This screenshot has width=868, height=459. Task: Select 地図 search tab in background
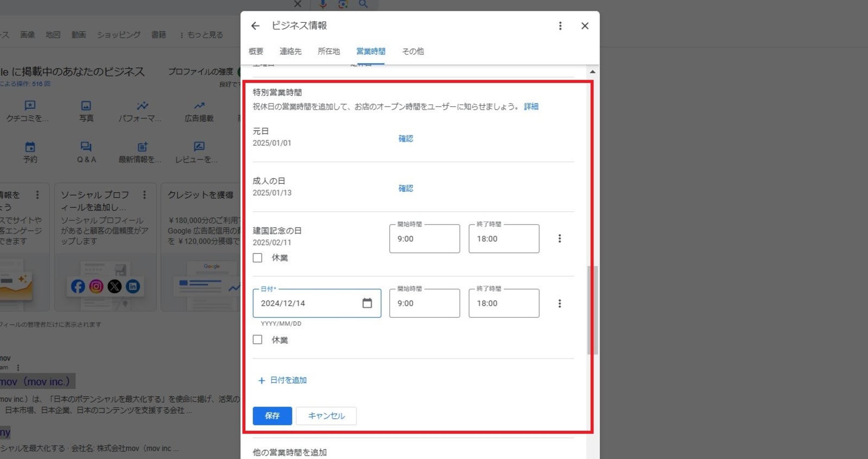pos(53,35)
